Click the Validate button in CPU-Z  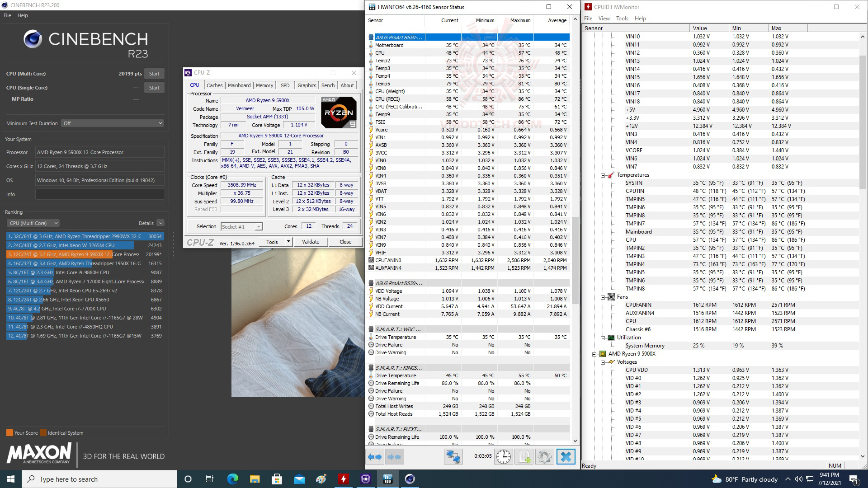[x=311, y=242]
